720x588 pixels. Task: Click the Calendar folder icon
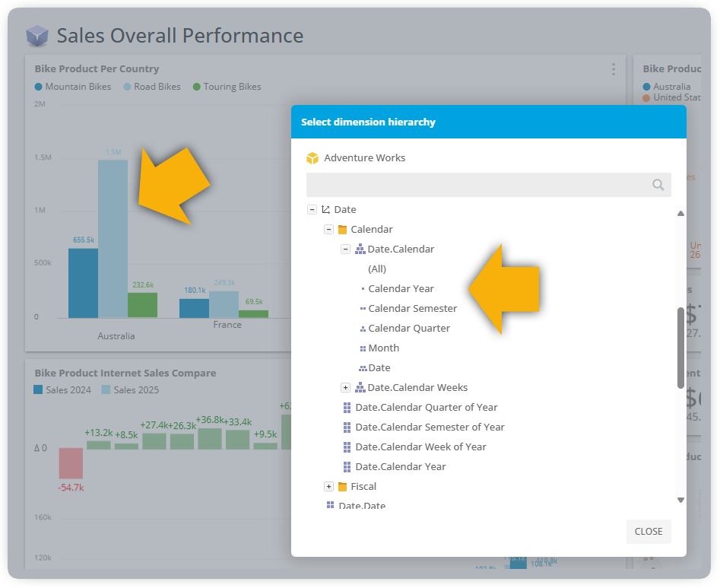coord(342,230)
